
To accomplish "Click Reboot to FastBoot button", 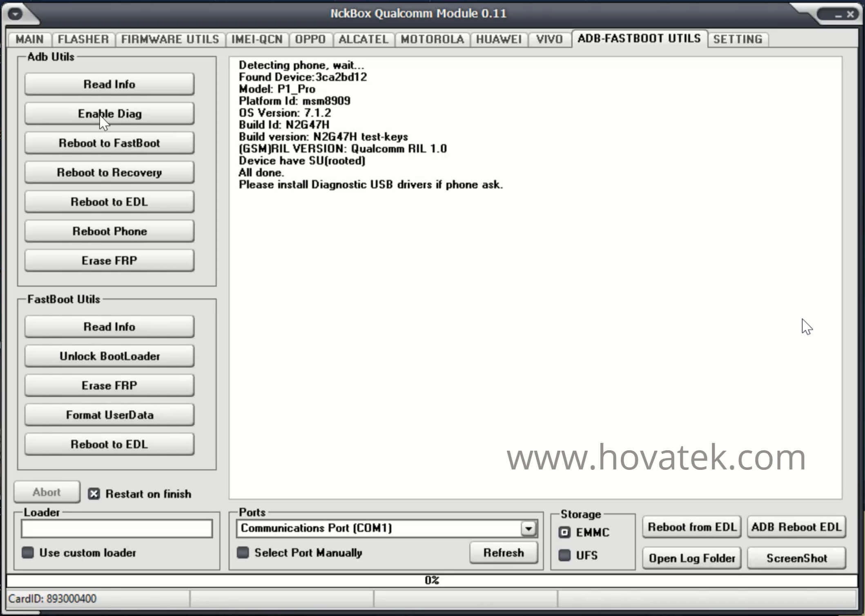I will (x=109, y=143).
